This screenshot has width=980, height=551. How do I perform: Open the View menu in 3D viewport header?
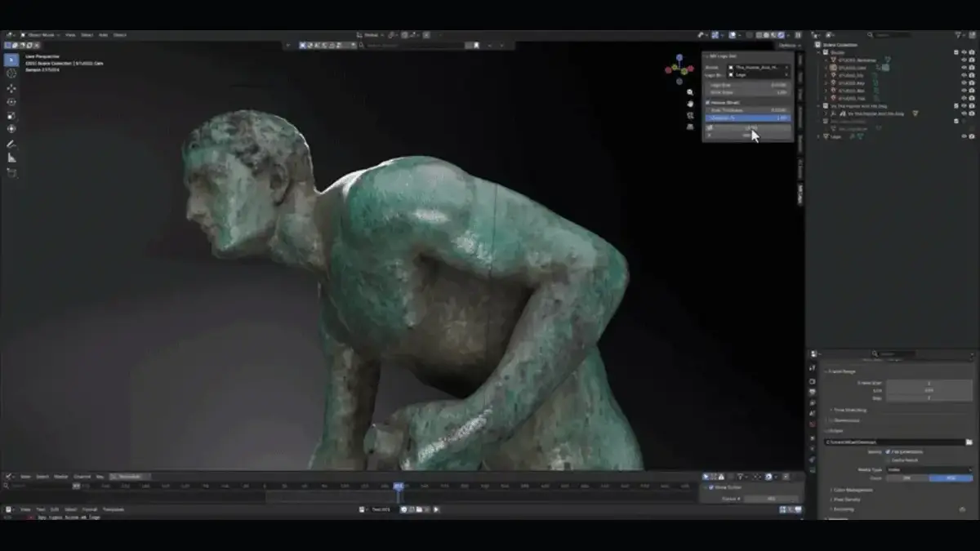[70, 35]
